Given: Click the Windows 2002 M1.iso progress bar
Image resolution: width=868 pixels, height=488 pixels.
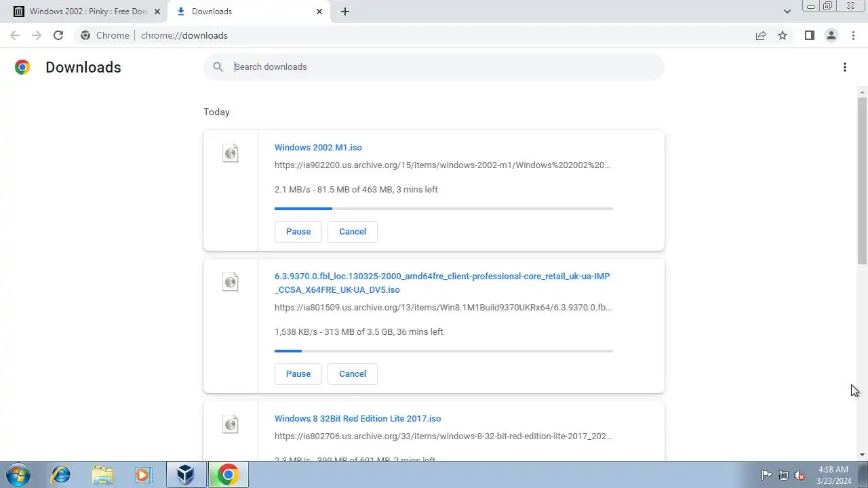Looking at the screenshot, I should pyautogui.click(x=443, y=209).
